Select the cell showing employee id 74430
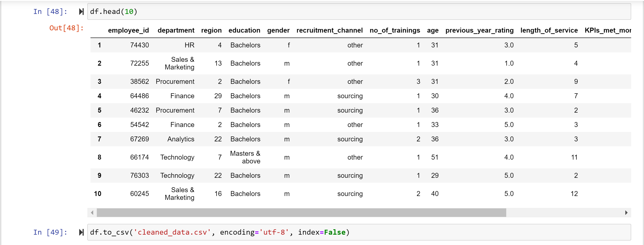 [140, 45]
